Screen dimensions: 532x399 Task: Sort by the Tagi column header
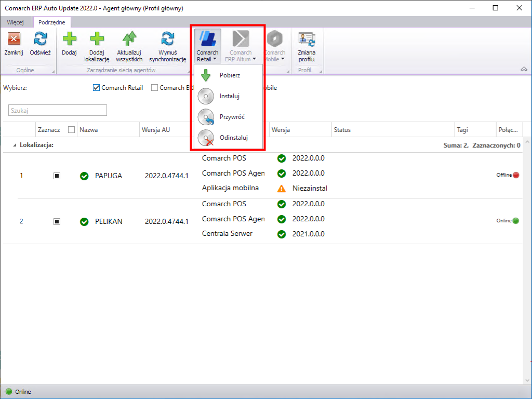click(x=475, y=129)
